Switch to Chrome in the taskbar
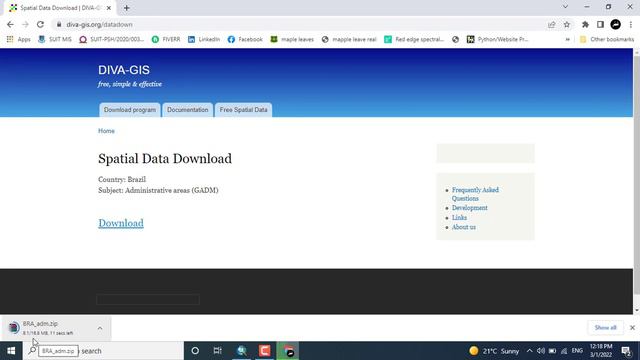Viewport: 640px width, 360px height. [288, 351]
